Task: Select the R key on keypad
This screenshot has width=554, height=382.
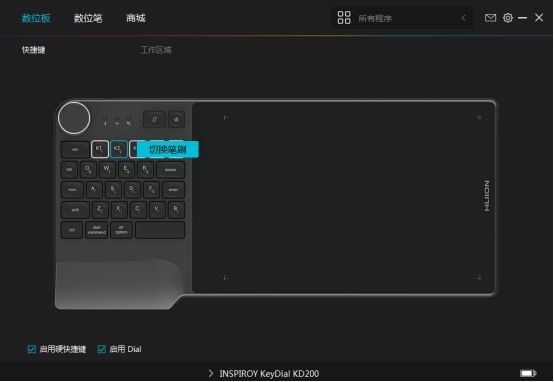Action: pos(145,170)
